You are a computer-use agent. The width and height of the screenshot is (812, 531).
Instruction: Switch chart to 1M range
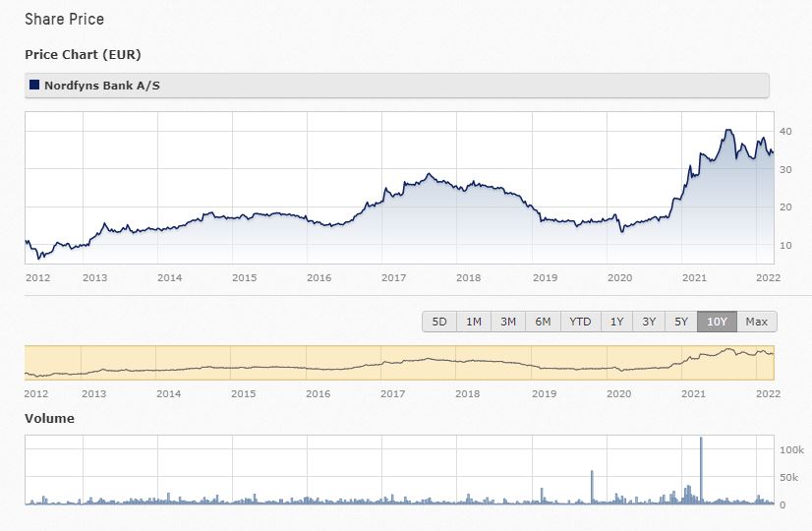[x=473, y=322]
